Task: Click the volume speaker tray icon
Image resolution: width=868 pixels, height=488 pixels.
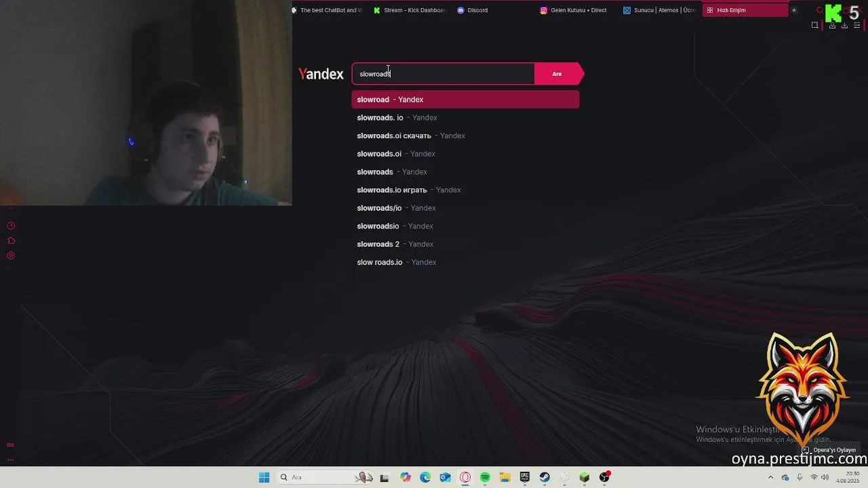Action: point(825,477)
